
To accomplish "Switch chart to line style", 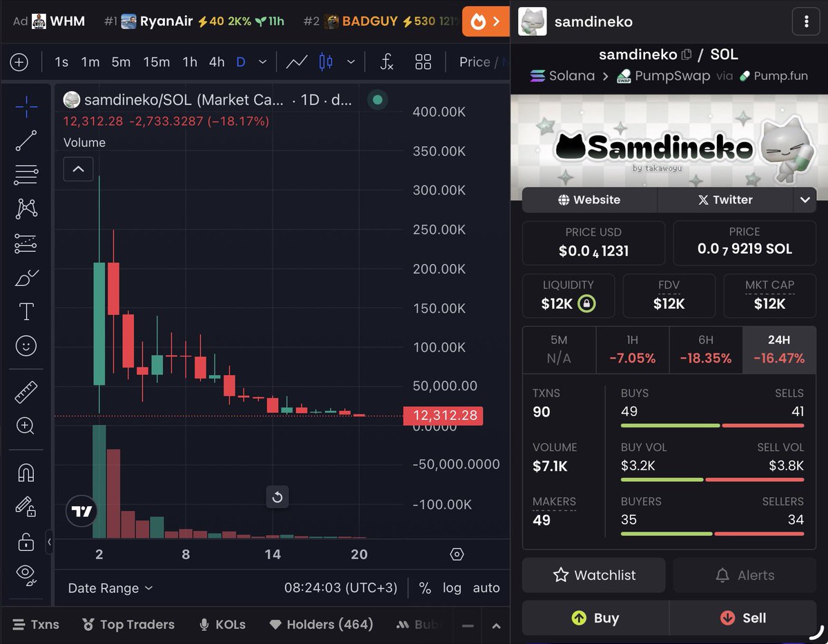I will click(x=297, y=62).
